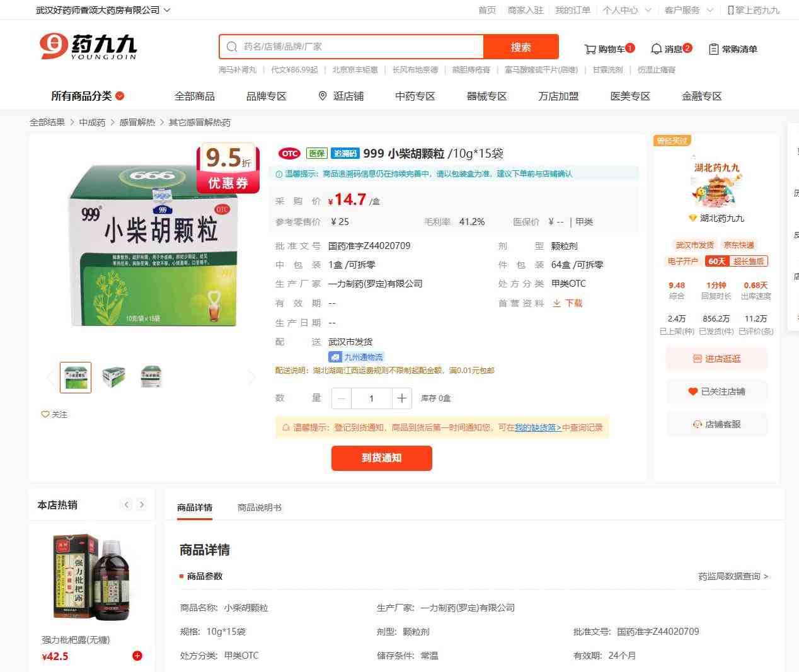Open the messages bell icon

[657, 49]
